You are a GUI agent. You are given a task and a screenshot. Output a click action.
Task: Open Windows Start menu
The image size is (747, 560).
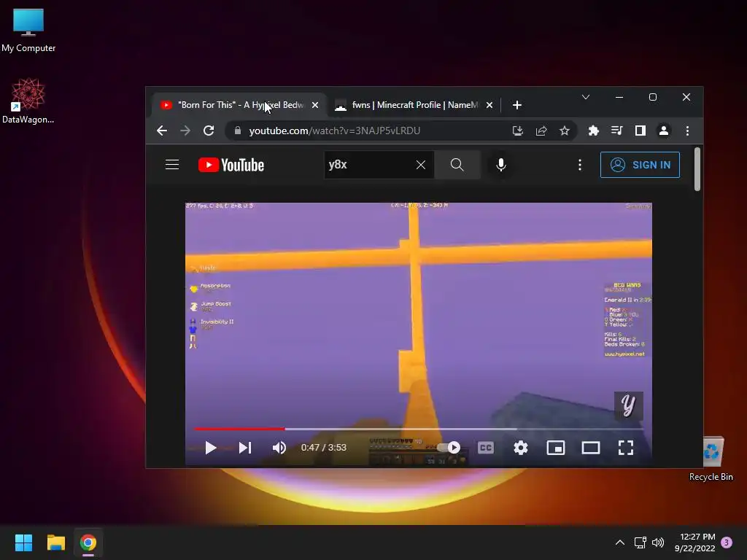pyautogui.click(x=23, y=542)
